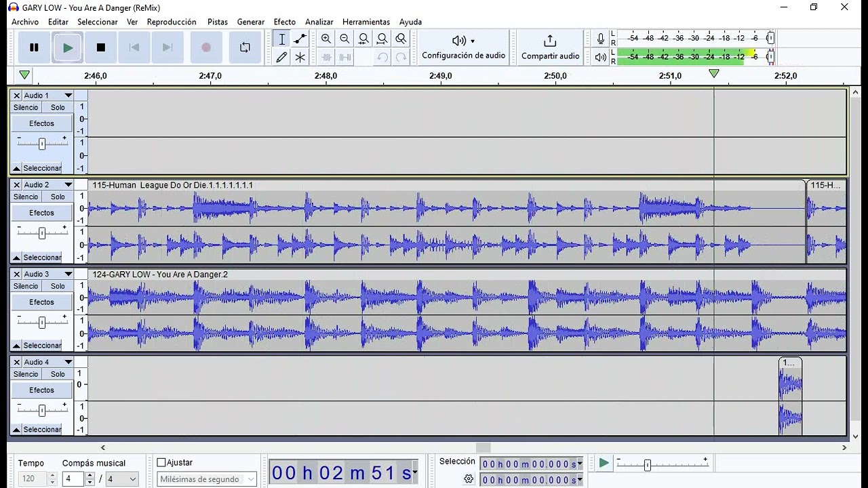Click the speaker playback meter icon
The height and width of the screenshot is (488, 868).
click(x=600, y=57)
